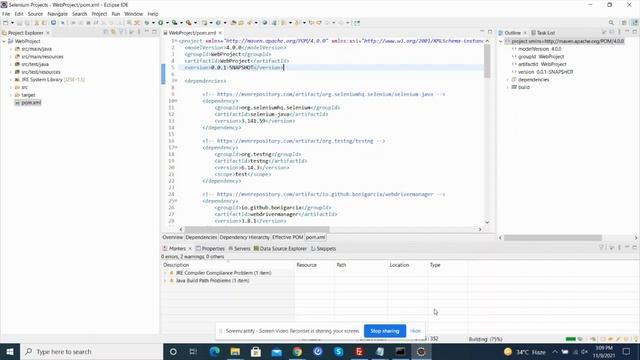
Task: Expand Java Build Path Problems row
Action: coord(165,281)
